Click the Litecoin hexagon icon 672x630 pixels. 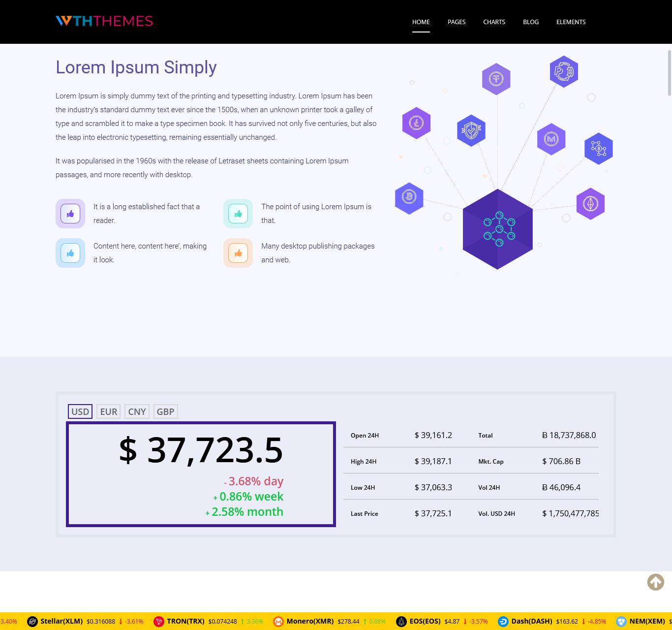tap(416, 123)
